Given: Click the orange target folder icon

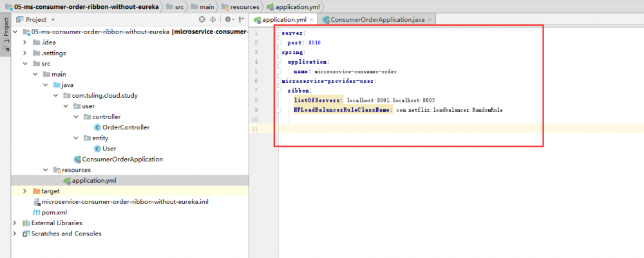Looking at the screenshot, I should (x=36, y=191).
